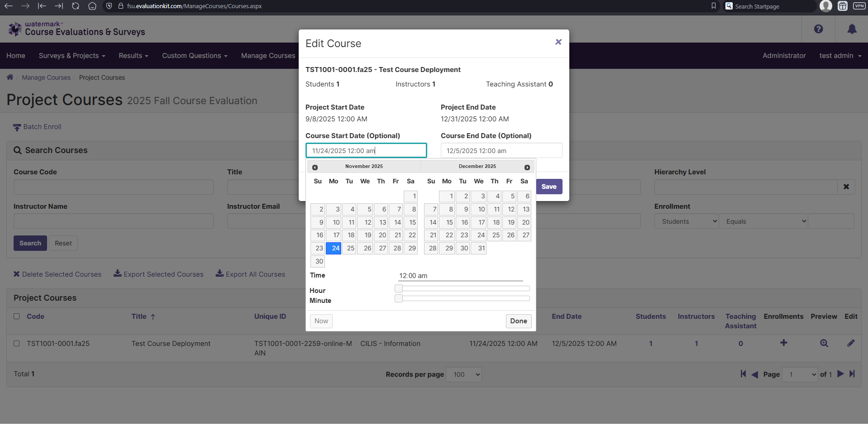Sort the table by Title column
This screenshot has height=446, width=868.
point(143,317)
